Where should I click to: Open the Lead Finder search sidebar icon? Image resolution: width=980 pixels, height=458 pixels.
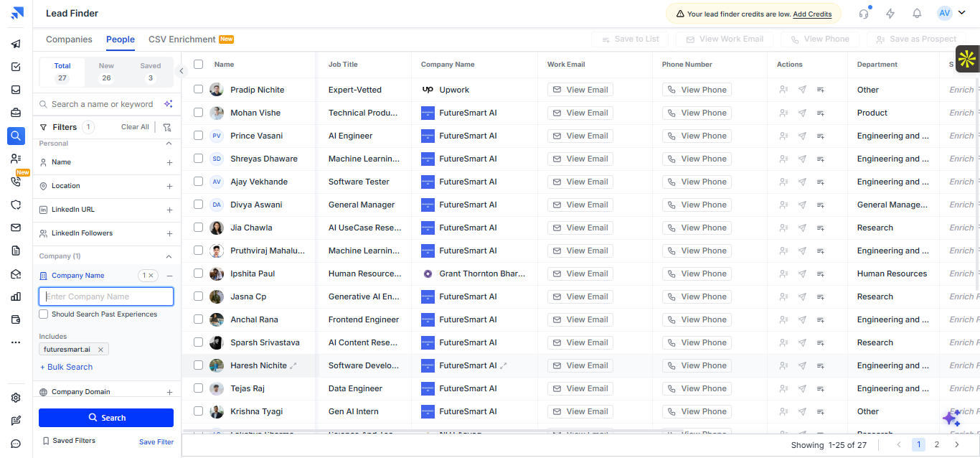[16, 136]
